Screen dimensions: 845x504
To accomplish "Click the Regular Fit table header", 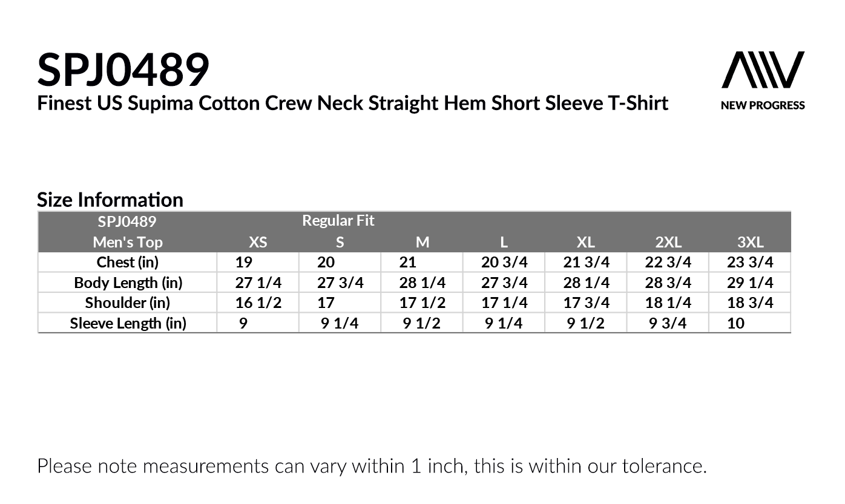I will pos(338,221).
